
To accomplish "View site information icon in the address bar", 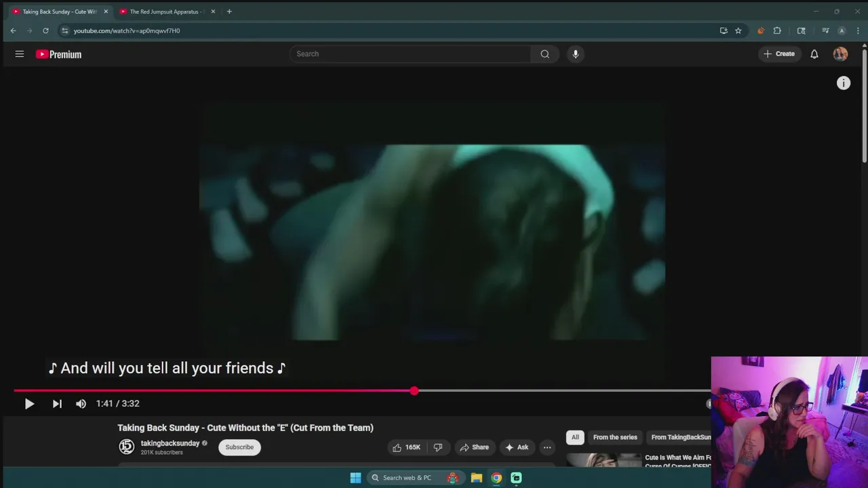I will pos(64,30).
